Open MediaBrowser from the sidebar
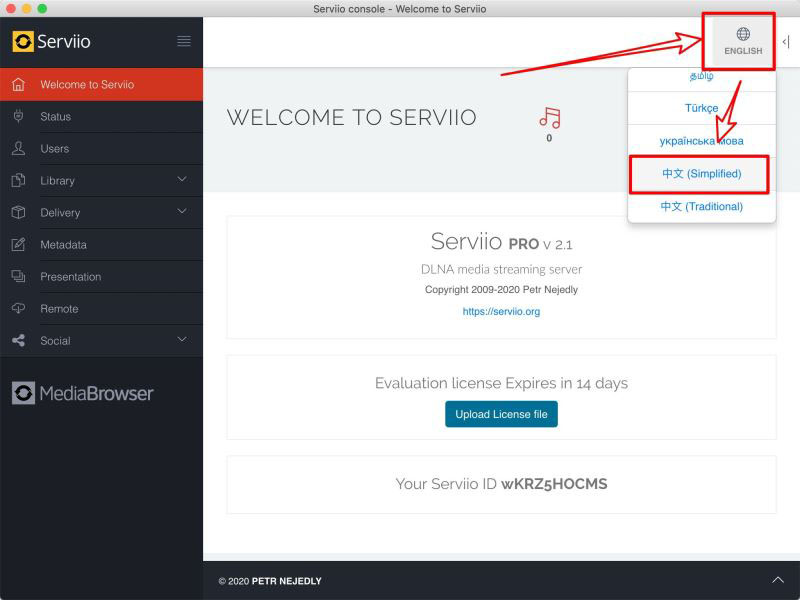Viewport: 800px width, 600px height. (83, 393)
